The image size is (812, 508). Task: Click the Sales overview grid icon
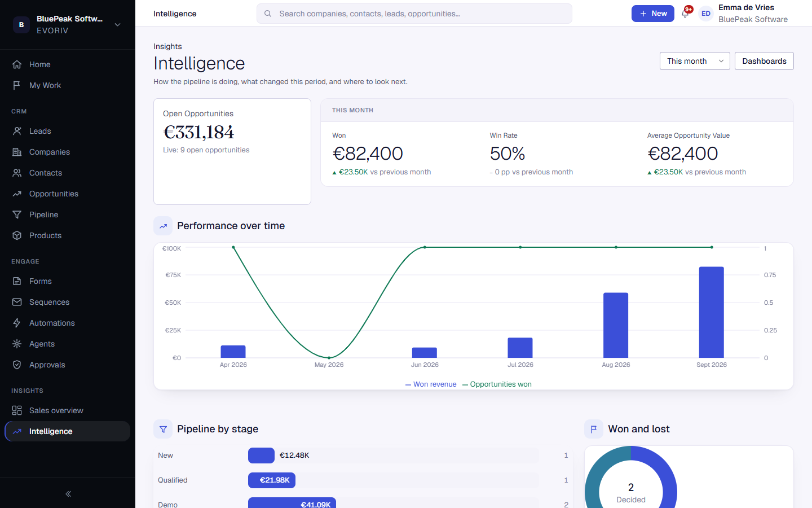17,410
